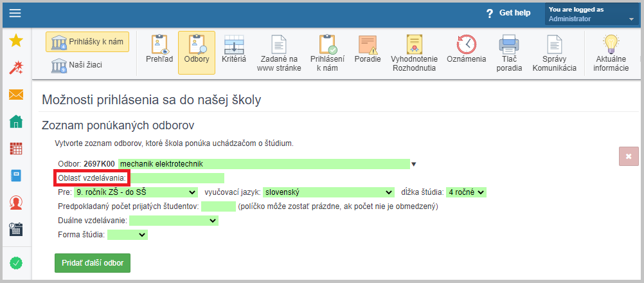Open the vyučovací jazyk slovenský dropdown
This screenshot has width=644, height=283.
(328, 192)
